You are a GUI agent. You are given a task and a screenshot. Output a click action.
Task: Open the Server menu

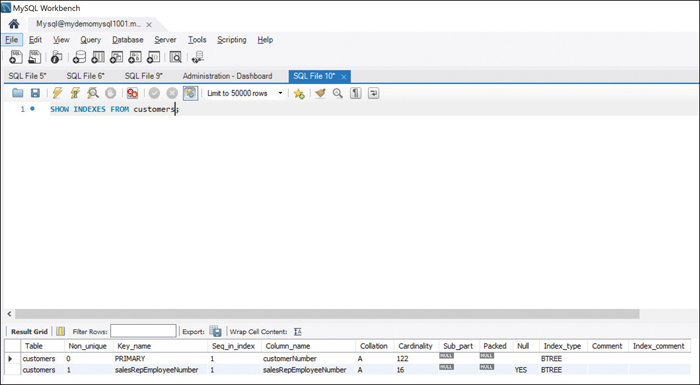pyautogui.click(x=165, y=40)
